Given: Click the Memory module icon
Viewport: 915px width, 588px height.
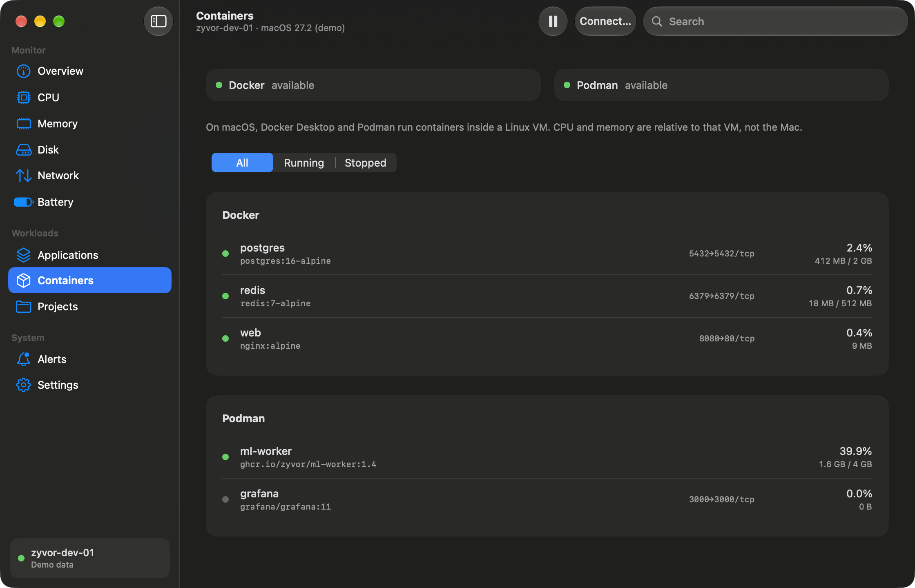Looking at the screenshot, I should point(23,123).
